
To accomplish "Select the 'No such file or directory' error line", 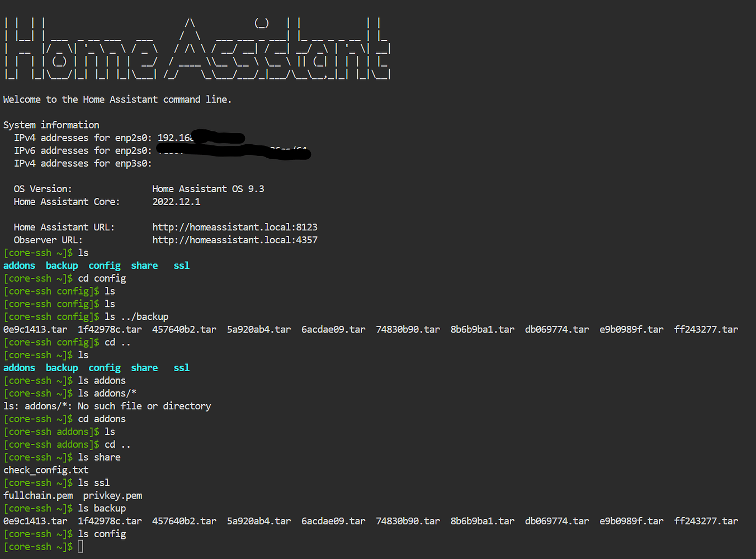I will click(x=107, y=406).
